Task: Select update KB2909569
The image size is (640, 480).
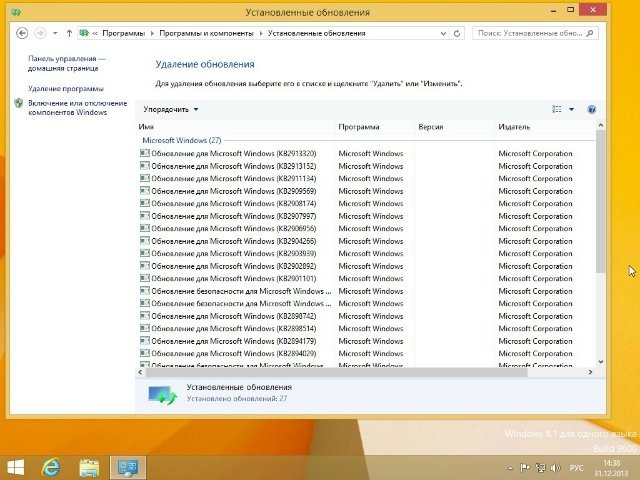Action: pyautogui.click(x=234, y=191)
